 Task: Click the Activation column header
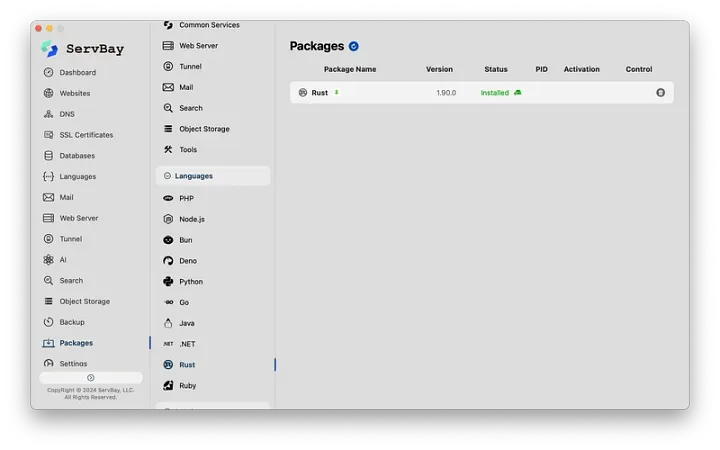point(581,69)
